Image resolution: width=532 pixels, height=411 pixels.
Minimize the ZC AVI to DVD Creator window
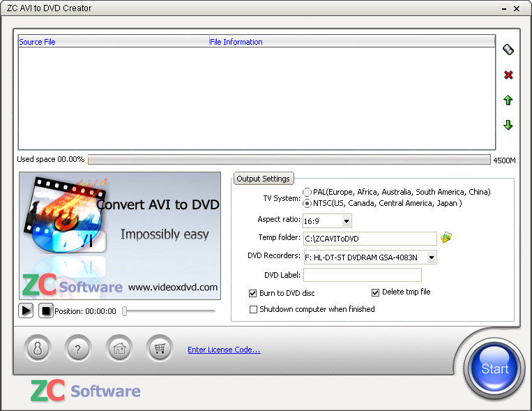click(x=504, y=9)
